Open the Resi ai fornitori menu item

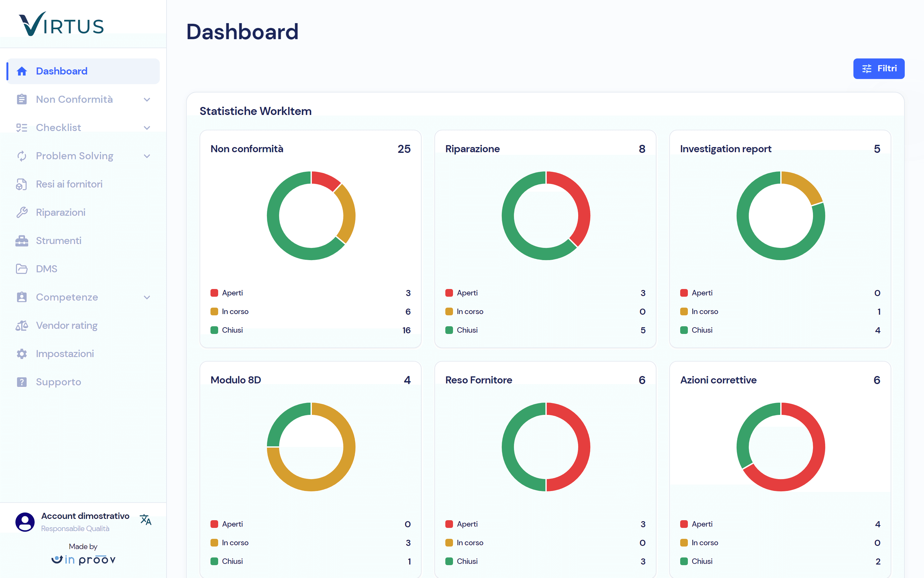[x=83, y=184]
